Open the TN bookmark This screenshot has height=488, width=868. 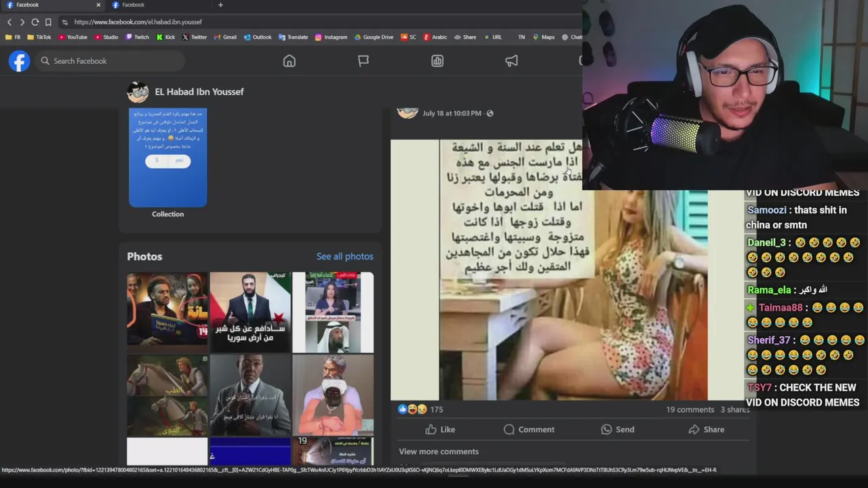(521, 37)
